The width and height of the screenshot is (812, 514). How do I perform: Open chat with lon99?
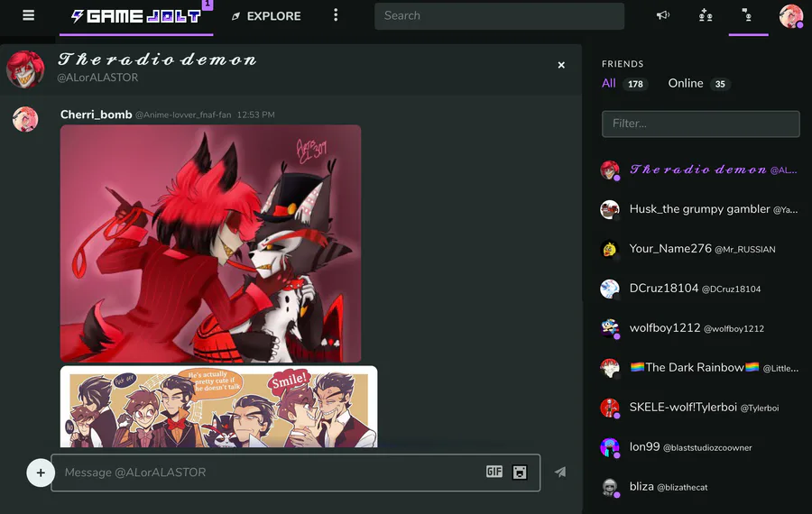[699, 447]
